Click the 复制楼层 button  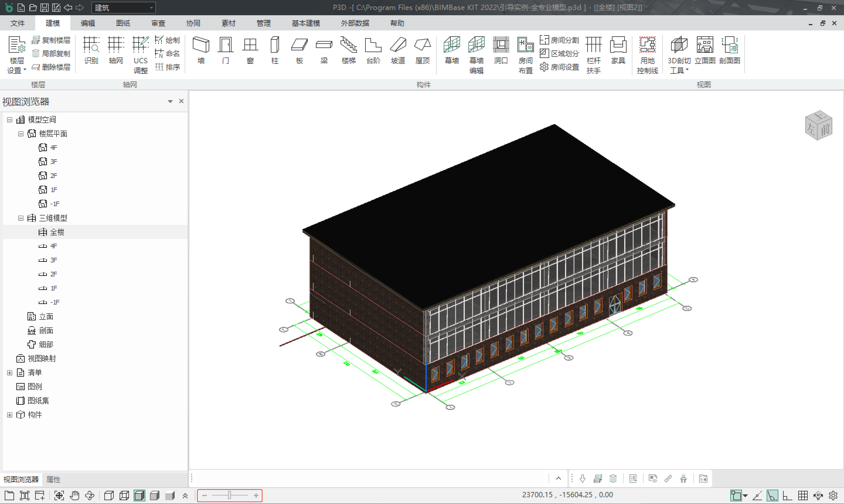click(51, 40)
